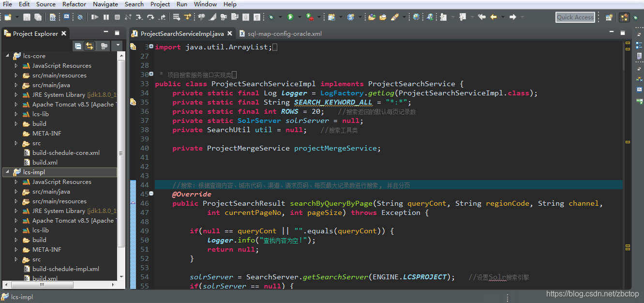Click the Save toolbar icon
This screenshot has width=644, height=303.
27,17
